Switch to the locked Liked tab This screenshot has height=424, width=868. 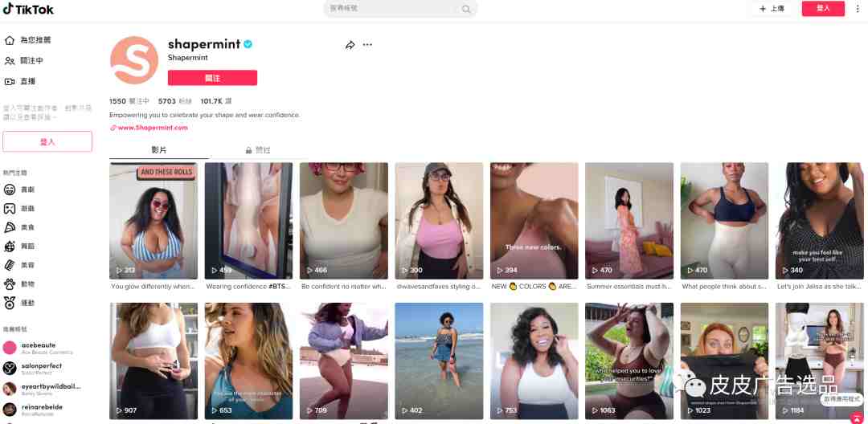258,150
